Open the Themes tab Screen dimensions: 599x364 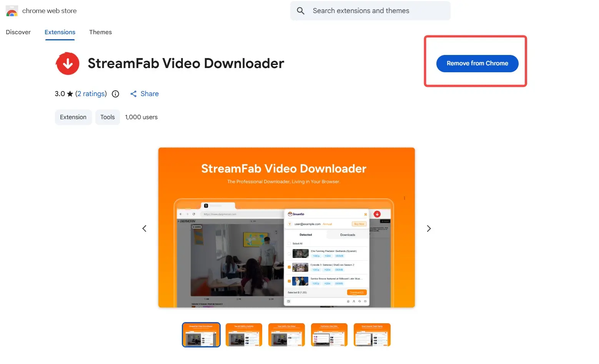100,32
